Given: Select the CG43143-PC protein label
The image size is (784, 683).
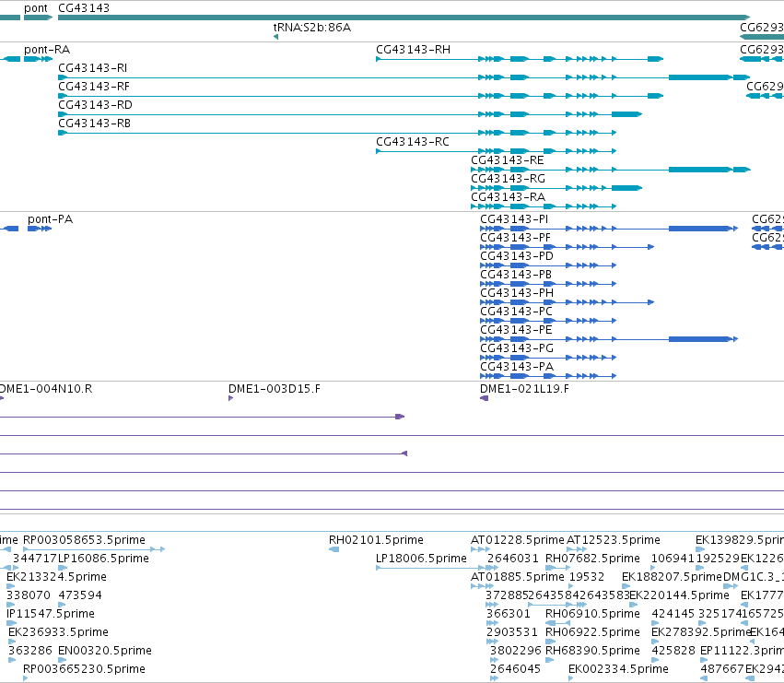Looking at the screenshot, I should [517, 312].
